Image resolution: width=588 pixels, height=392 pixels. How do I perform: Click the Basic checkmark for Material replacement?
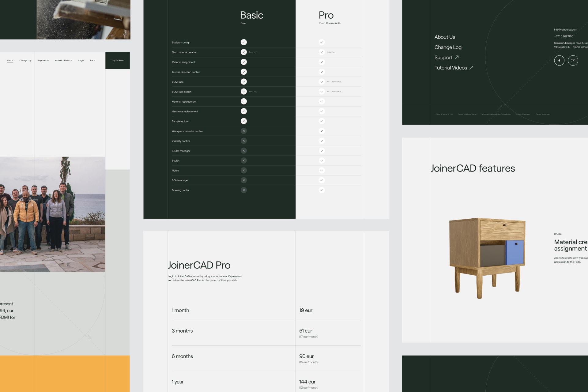tap(244, 101)
